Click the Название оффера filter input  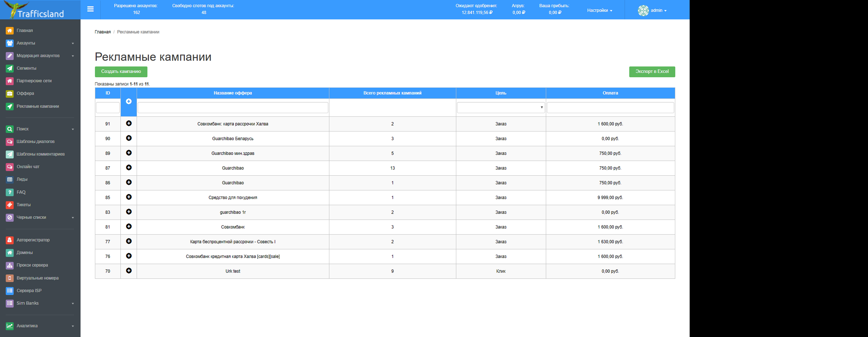point(233,107)
